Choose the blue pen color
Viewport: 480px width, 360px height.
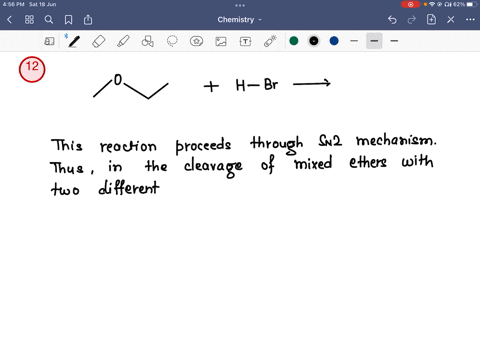point(334,41)
